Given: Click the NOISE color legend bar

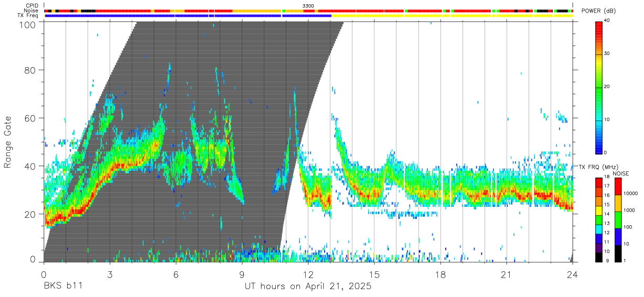Looking at the screenshot, I should point(618,220).
